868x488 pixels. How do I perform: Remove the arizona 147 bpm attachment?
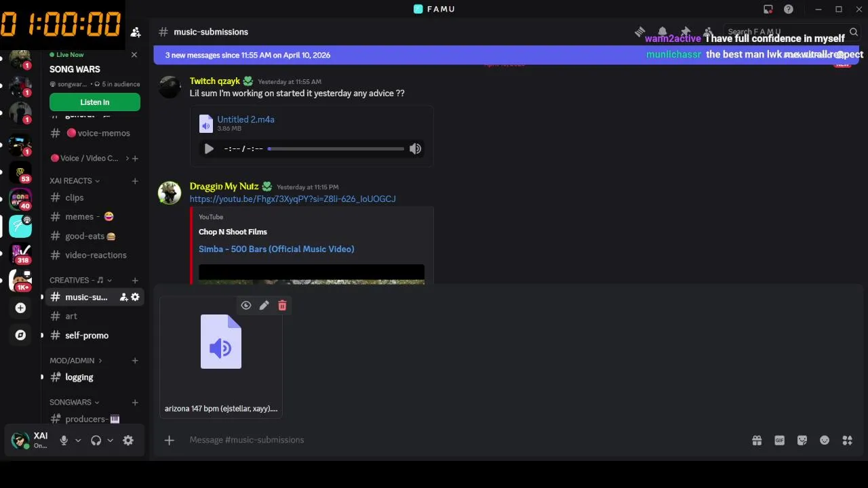[282, 306]
